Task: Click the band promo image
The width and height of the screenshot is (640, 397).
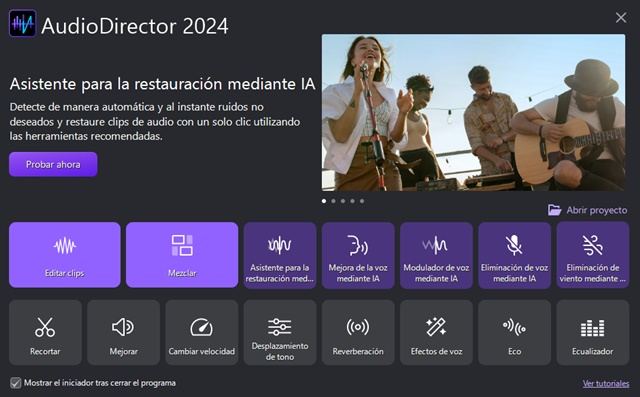Action: (473, 113)
